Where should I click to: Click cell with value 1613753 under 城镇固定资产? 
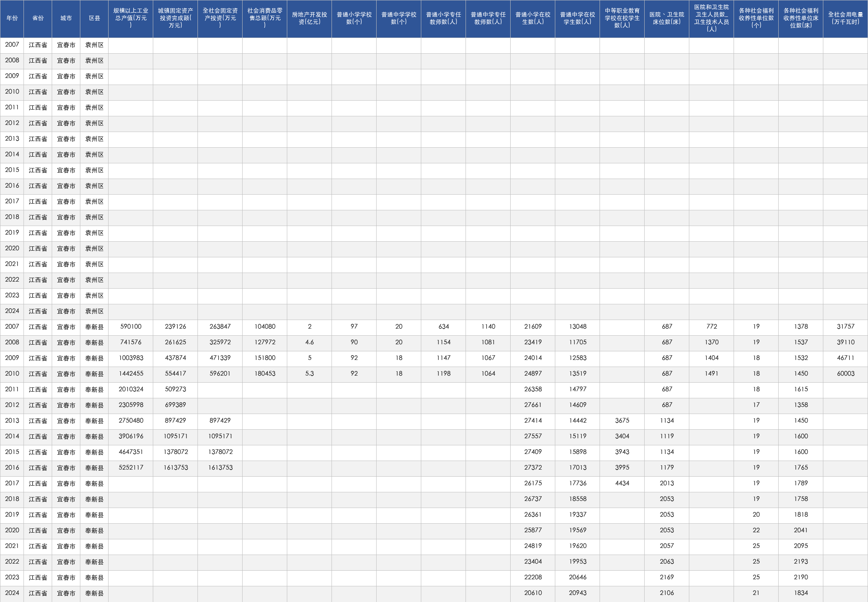point(176,468)
